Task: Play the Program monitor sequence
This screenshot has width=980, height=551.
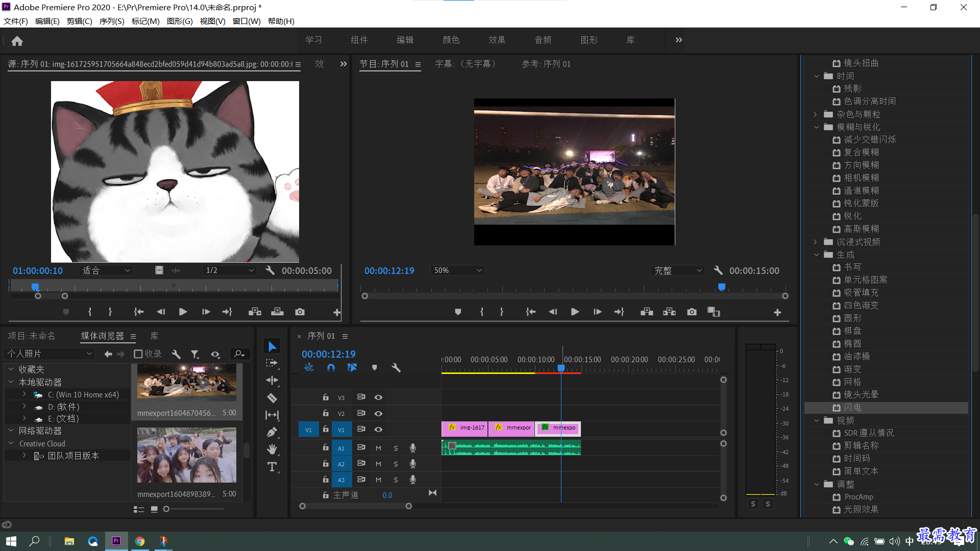Action: pyautogui.click(x=575, y=312)
